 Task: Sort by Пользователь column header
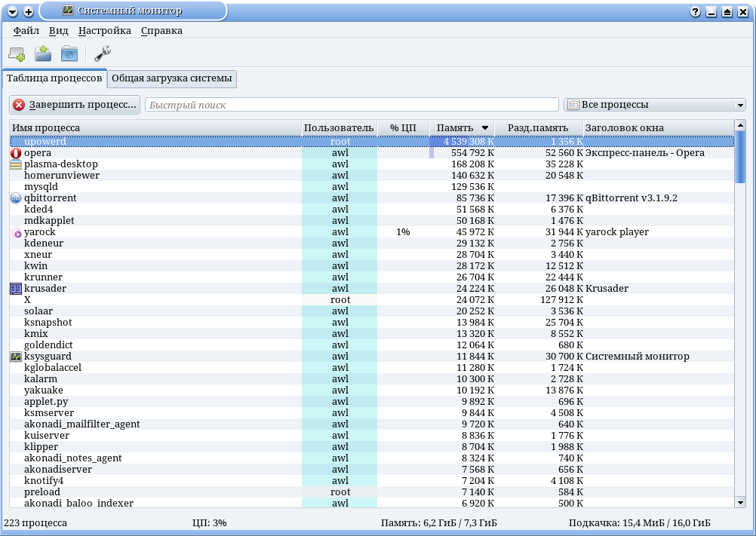(x=339, y=127)
